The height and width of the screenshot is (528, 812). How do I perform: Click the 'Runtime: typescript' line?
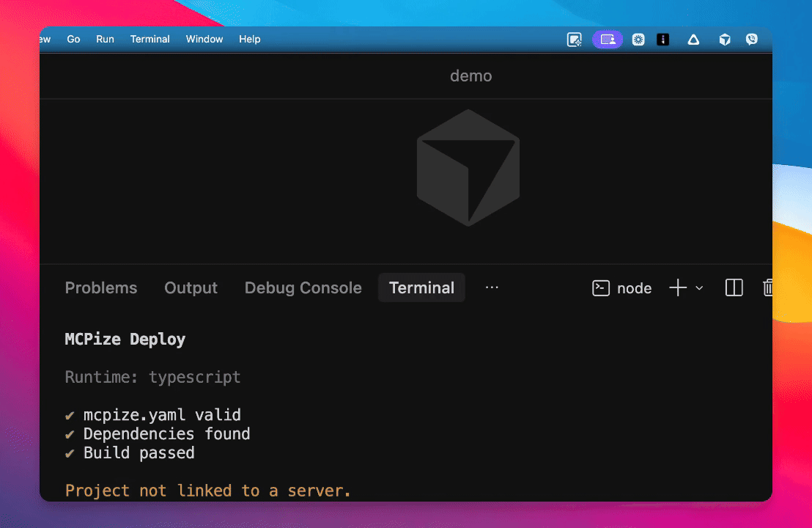[152, 377]
